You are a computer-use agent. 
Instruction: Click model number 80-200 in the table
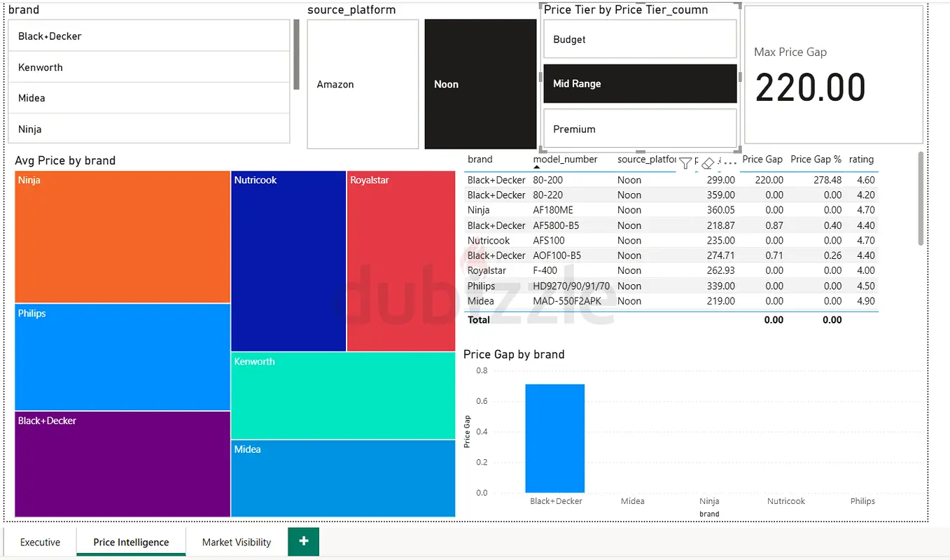548,180
